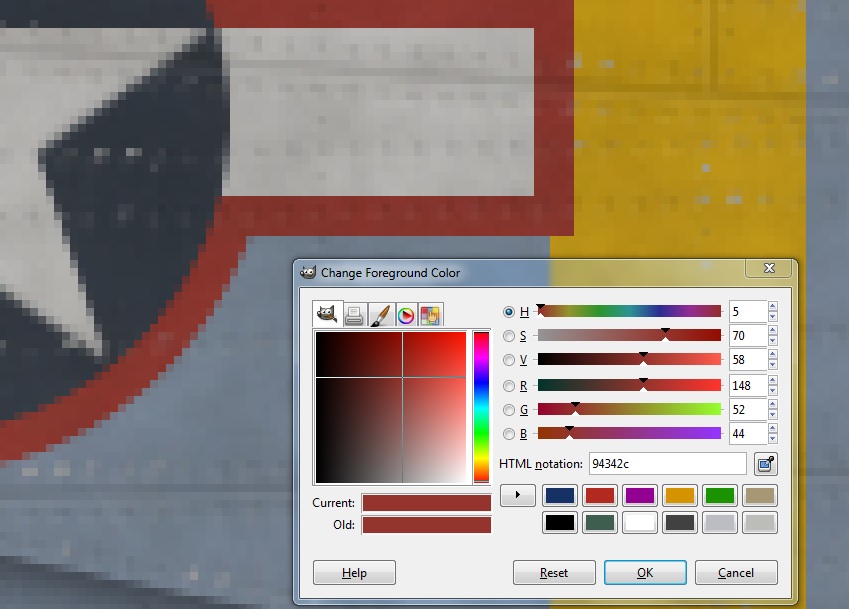Click the Saturation value field showing 70
This screenshot has width=849, height=609.
(x=748, y=336)
